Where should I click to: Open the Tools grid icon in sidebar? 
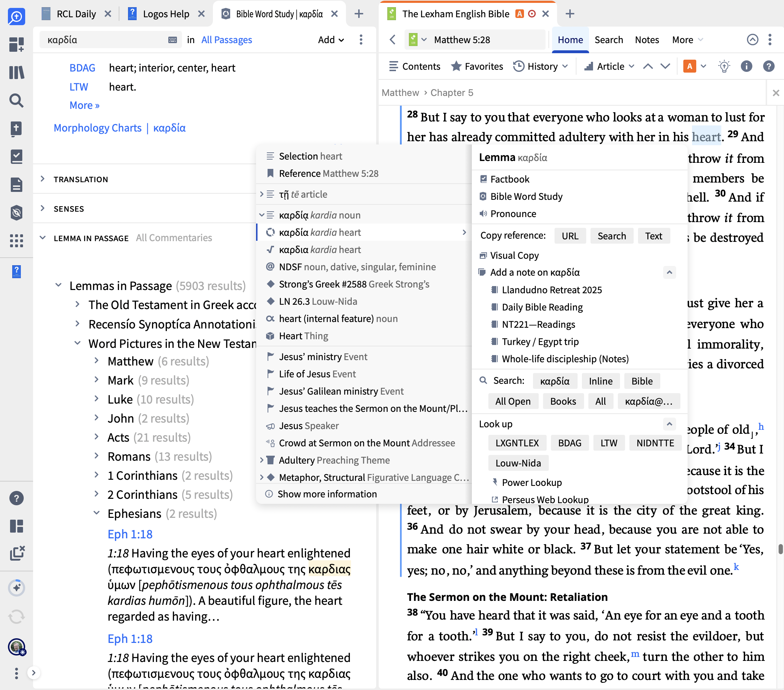[17, 240]
